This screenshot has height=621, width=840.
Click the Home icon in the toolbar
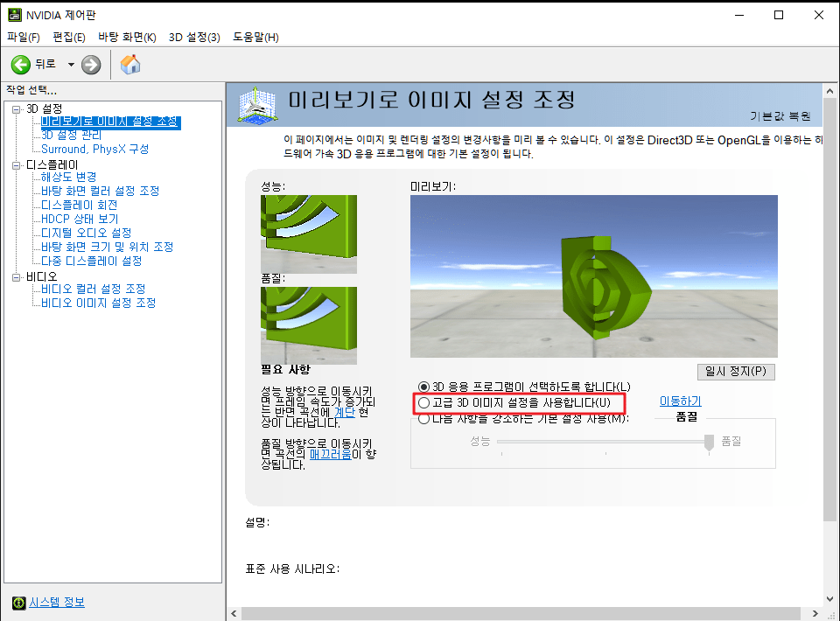pos(131,63)
